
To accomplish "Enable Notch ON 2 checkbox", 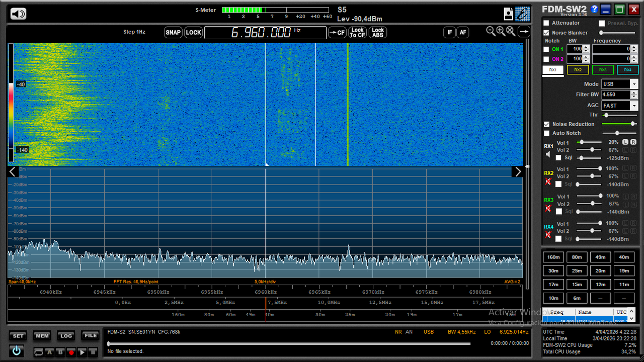I will coord(546,59).
